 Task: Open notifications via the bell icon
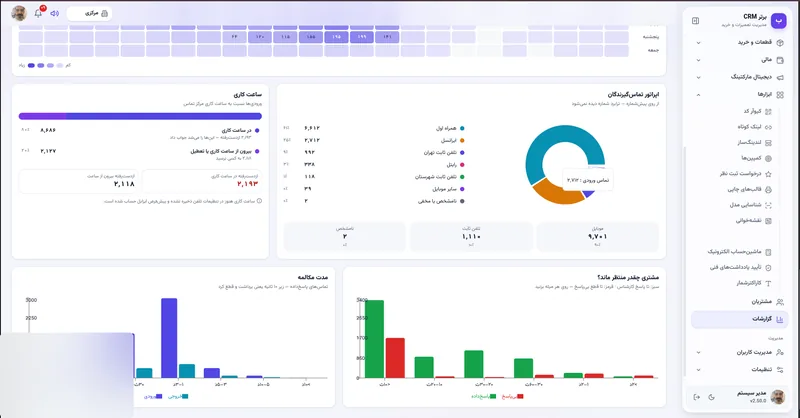point(38,13)
